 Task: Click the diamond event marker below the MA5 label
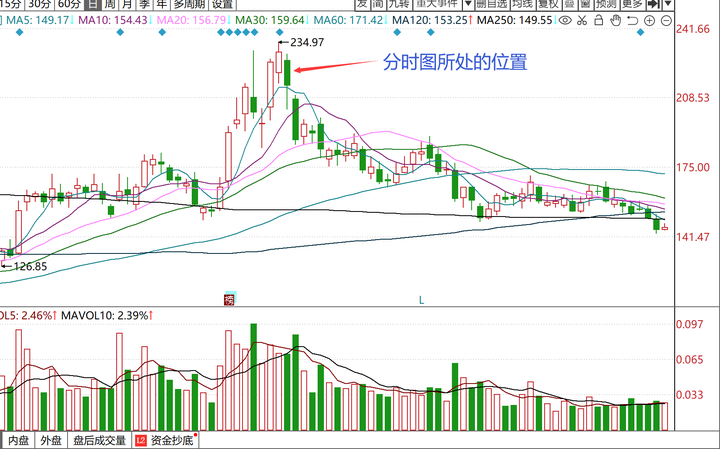(19, 32)
